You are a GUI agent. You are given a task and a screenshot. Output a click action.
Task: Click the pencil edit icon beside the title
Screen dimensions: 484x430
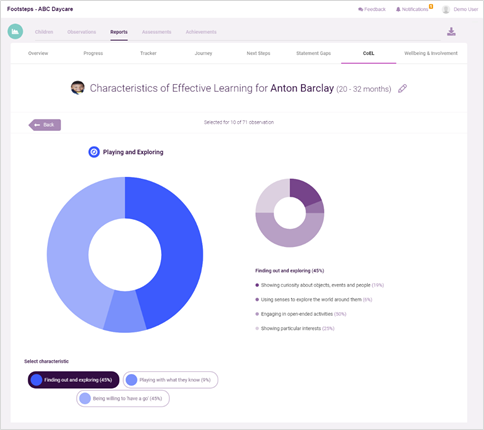(402, 88)
